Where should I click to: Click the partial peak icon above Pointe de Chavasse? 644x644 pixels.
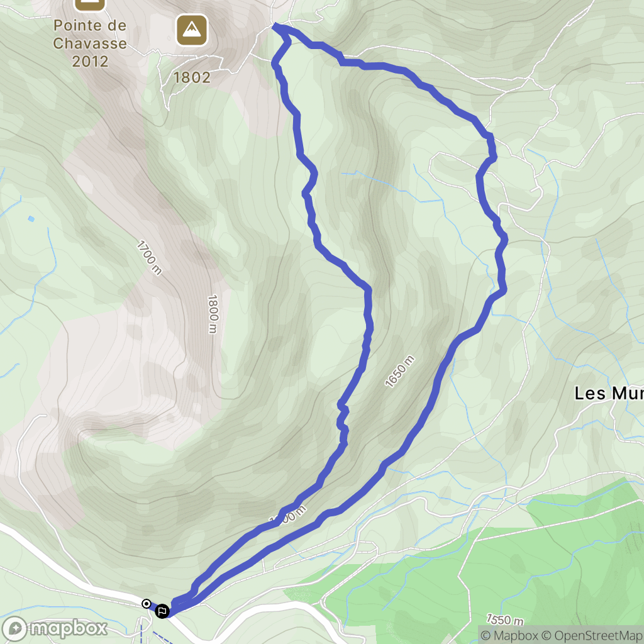(90, 5)
